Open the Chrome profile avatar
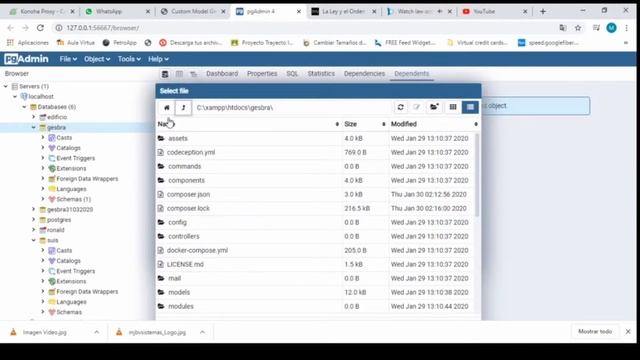This screenshot has width=640, height=360. (x=611, y=28)
